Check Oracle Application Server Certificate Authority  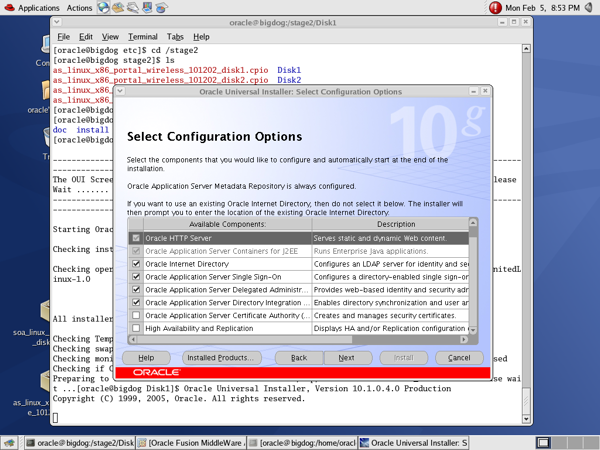tap(136, 315)
